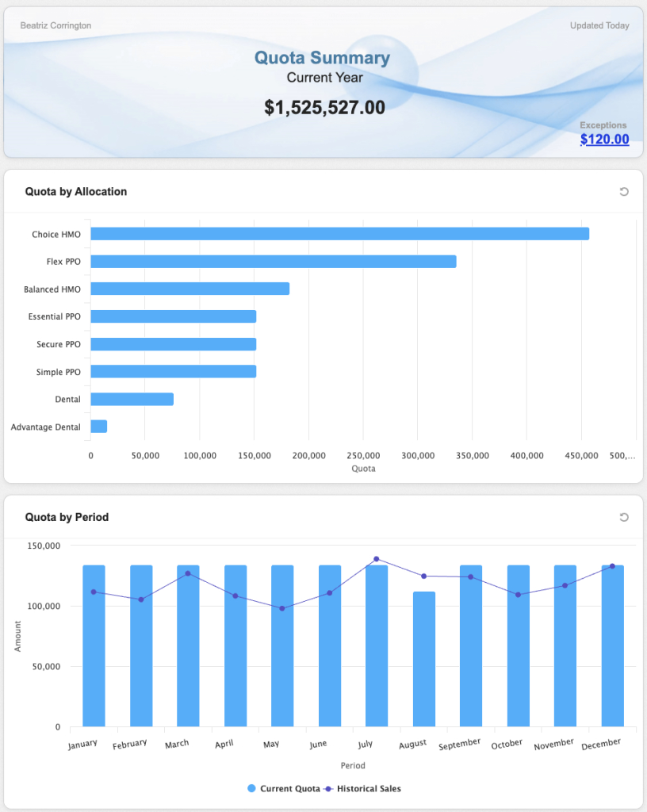The image size is (647, 812).
Task: Select the Advantage Dental bar
Action: tap(98, 427)
